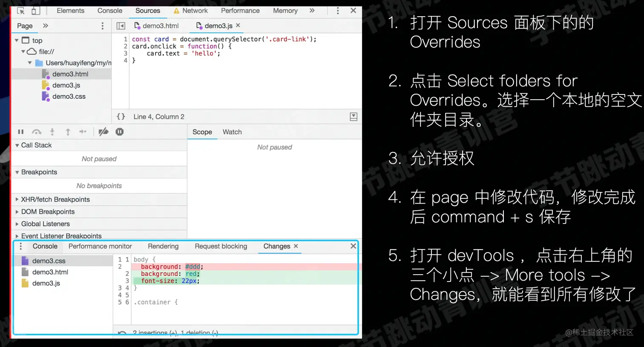Screen dimensions: 644x347
Task: Close the Changes drawer tab
Action: 296,246
